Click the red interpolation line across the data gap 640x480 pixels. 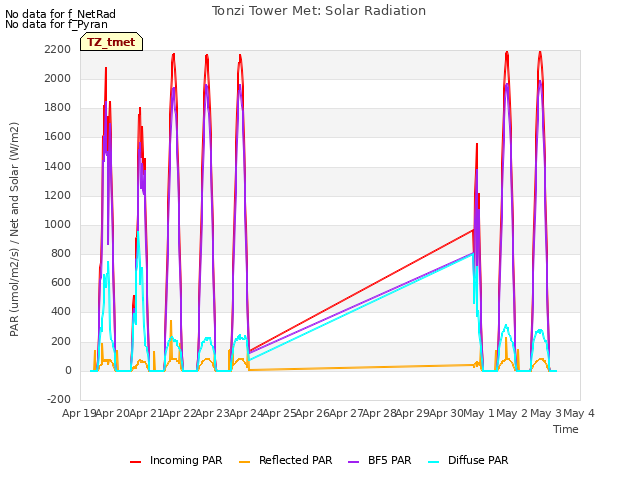pos(361,291)
